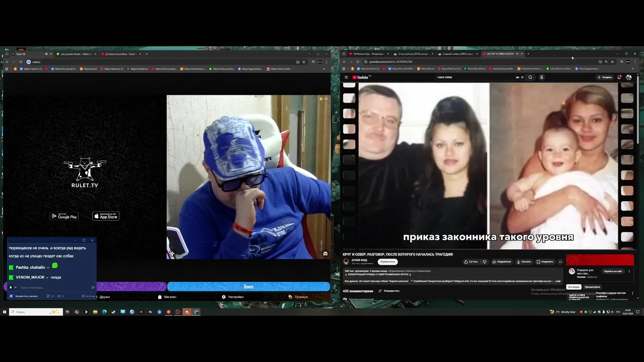Share the YouTube video
The width and height of the screenshot is (644, 362).
502,261
